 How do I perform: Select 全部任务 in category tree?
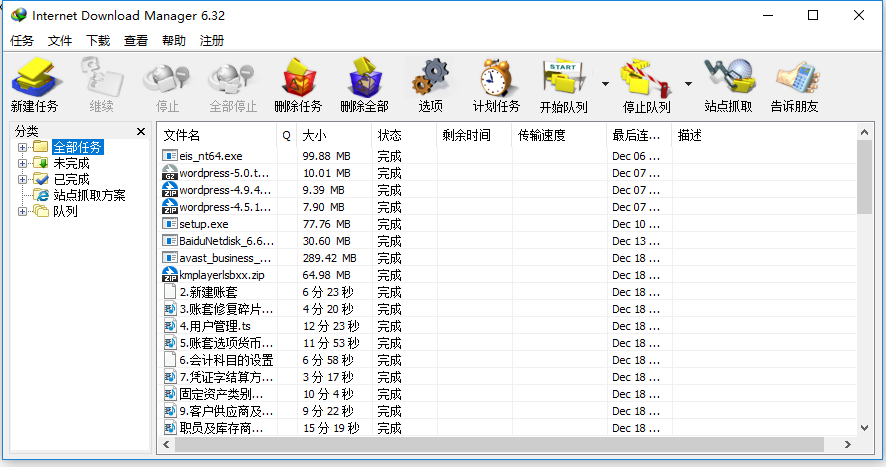pyautogui.click(x=77, y=148)
